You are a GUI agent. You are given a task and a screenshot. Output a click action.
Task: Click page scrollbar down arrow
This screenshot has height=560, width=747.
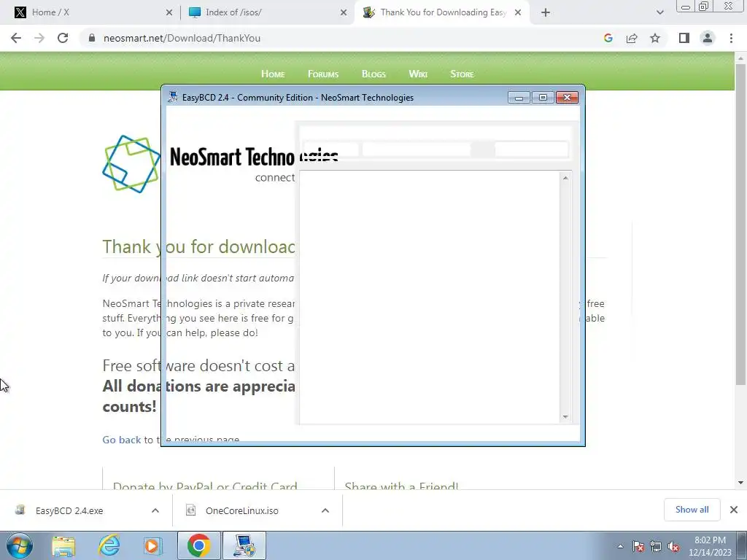740,483
